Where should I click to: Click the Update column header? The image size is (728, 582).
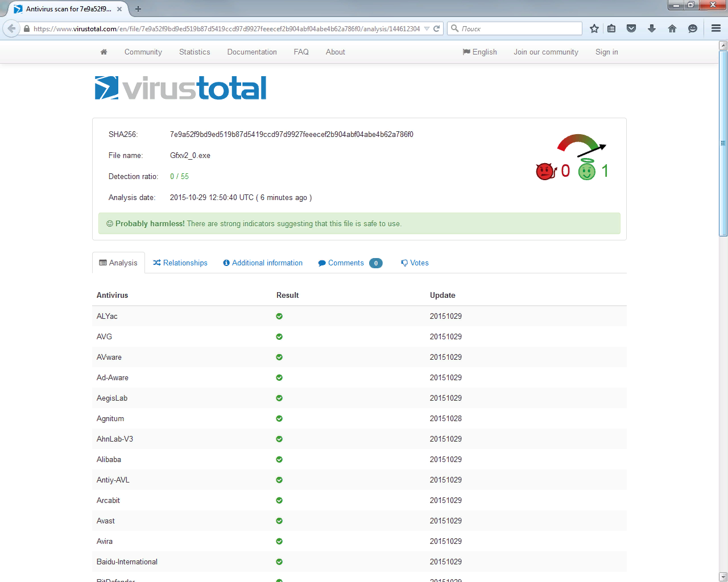click(x=442, y=295)
